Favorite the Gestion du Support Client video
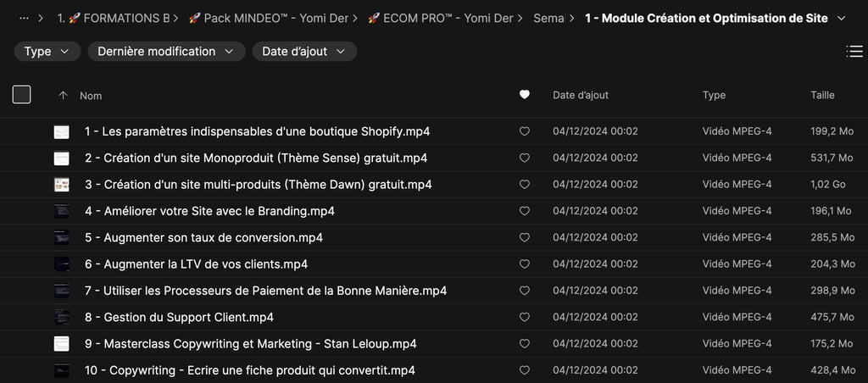This screenshot has height=383, width=868. [524, 318]
